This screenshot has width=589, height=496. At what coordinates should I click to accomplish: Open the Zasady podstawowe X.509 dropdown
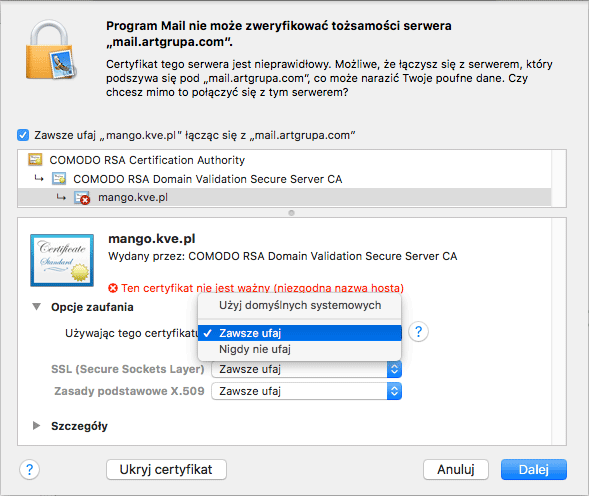pos(307,391)
